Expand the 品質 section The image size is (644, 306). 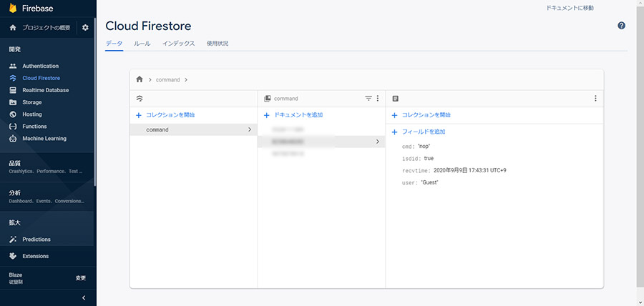pos(47,167)
